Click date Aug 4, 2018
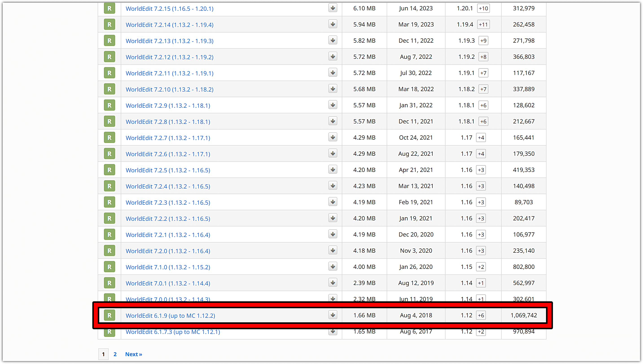Image resolution: width=643 pixels, height=364 pixels. coord(416,315)
